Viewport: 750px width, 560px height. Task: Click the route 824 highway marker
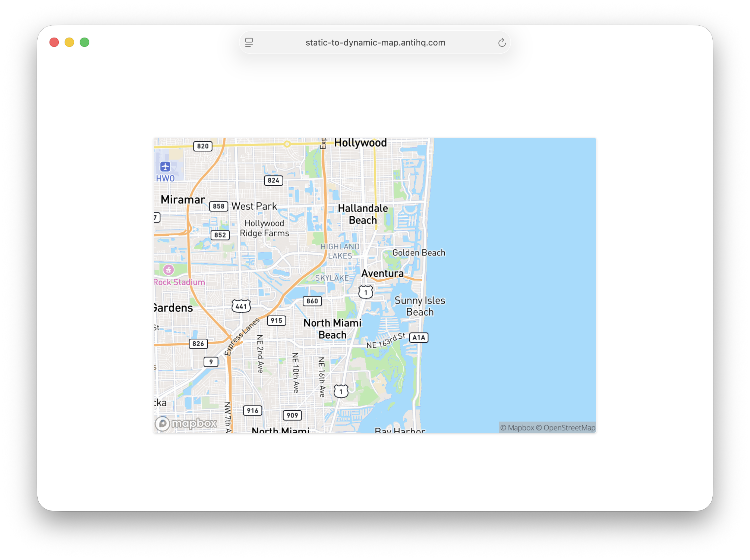[273, 180]
